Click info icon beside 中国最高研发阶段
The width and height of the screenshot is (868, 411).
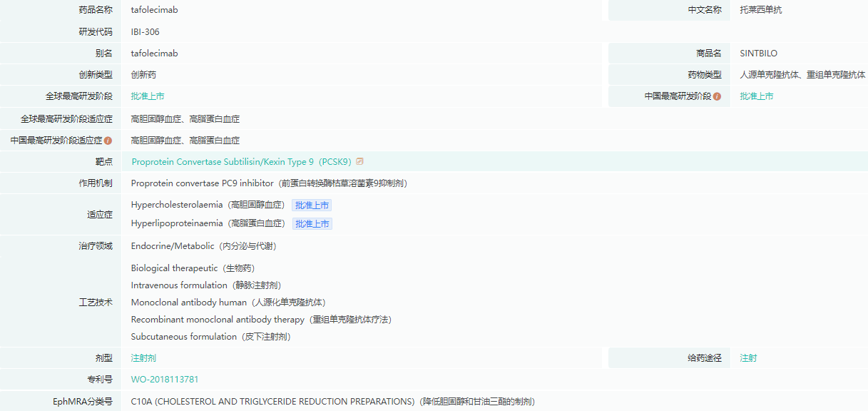coord(717,96)
